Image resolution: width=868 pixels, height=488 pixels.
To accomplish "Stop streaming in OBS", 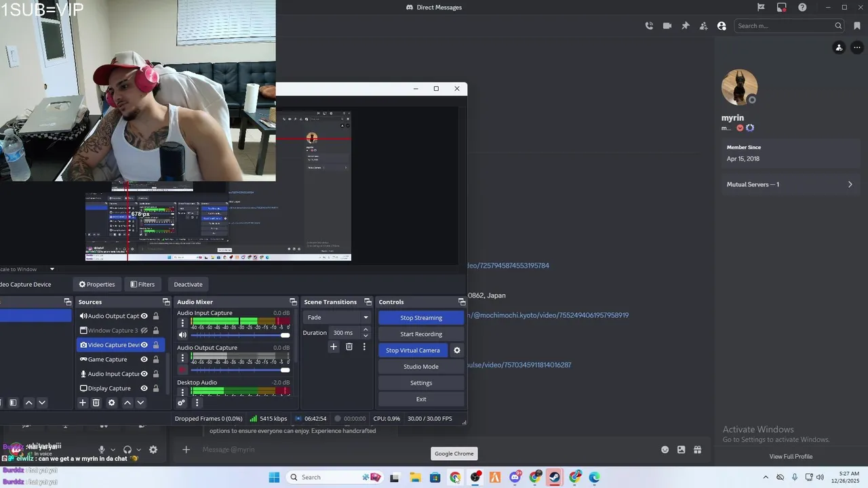I will [421, 317].
